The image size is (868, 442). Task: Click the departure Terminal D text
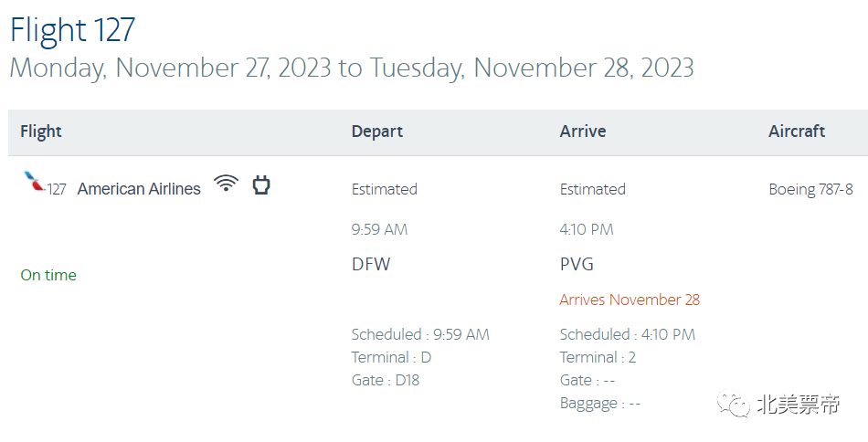pyautogui.click(x=391, y=357)
